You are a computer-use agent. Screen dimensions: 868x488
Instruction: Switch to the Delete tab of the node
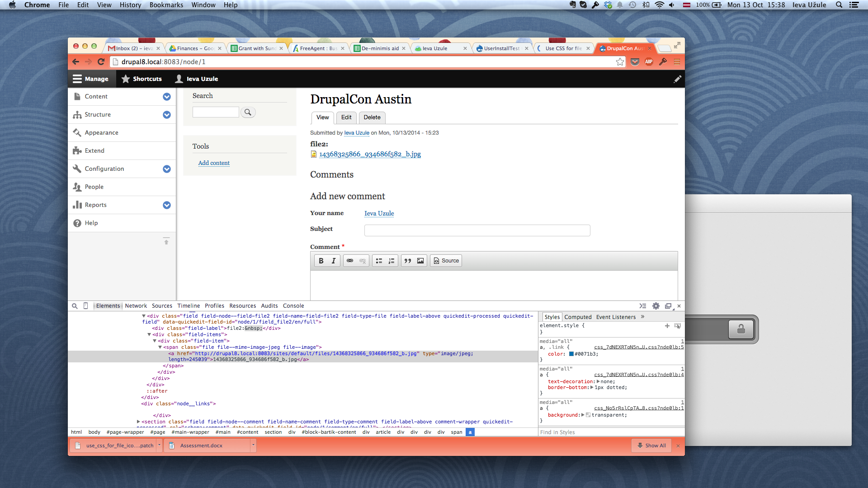[x=372, y=117]
